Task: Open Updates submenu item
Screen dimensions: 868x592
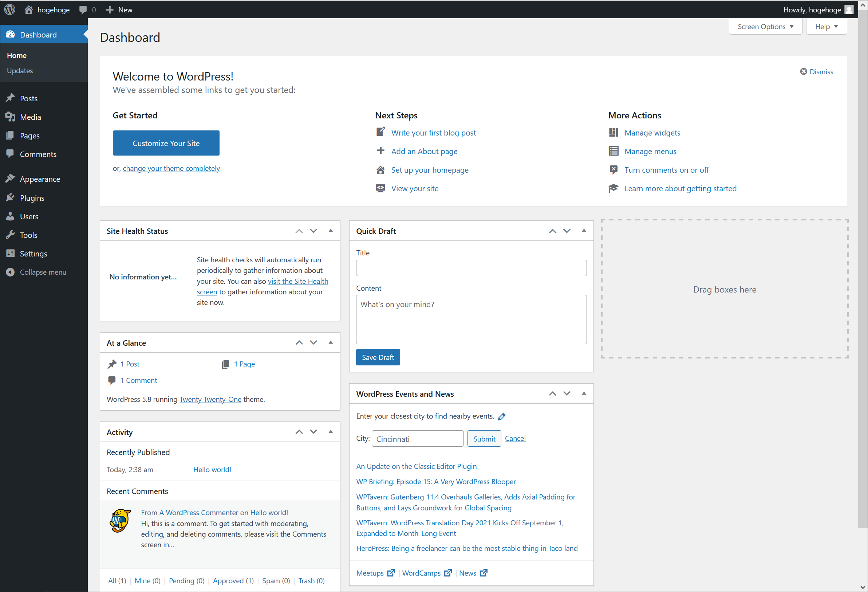Action: 20,71
